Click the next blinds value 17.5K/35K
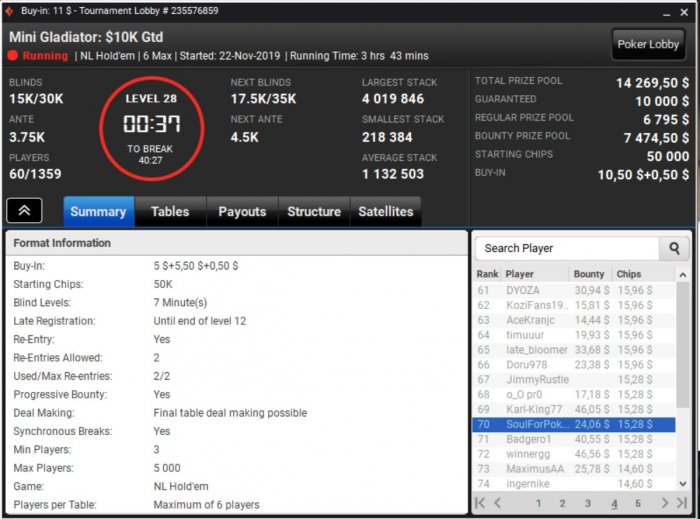This screenshot has height=519, width=700. click(x=263, y=99)
